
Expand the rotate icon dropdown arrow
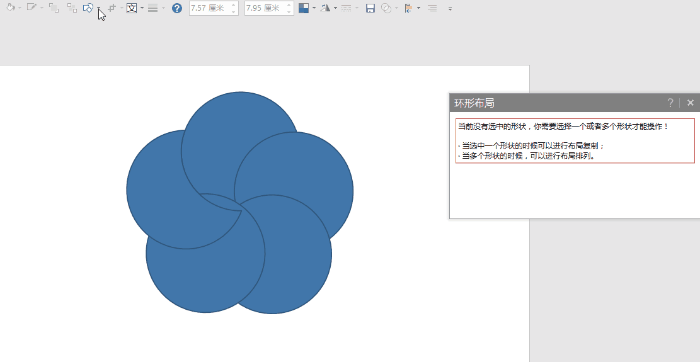pos(335,8)
